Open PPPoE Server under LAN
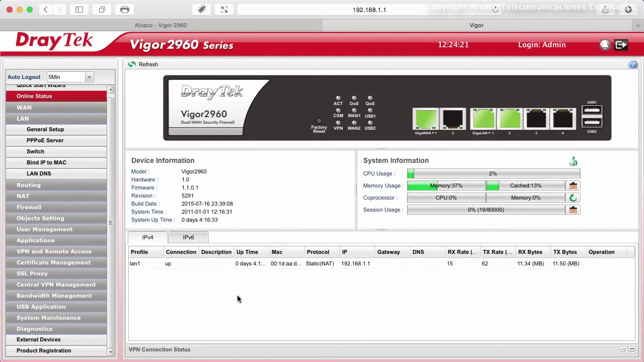The image size is (644, 362). pos(56,140)
